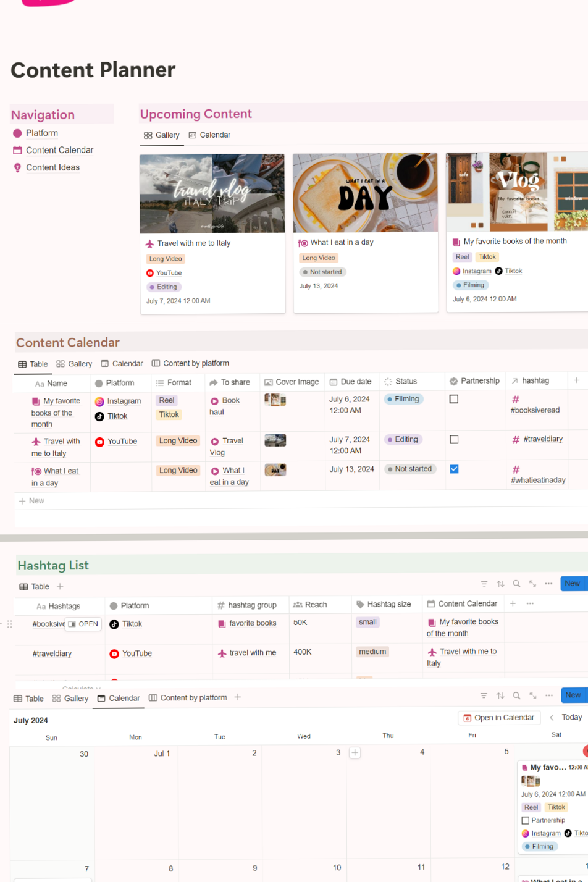This screenshot has width=588, height=882.
Task: Add a view with plus beside Content by platform
Action: [238, 697]
